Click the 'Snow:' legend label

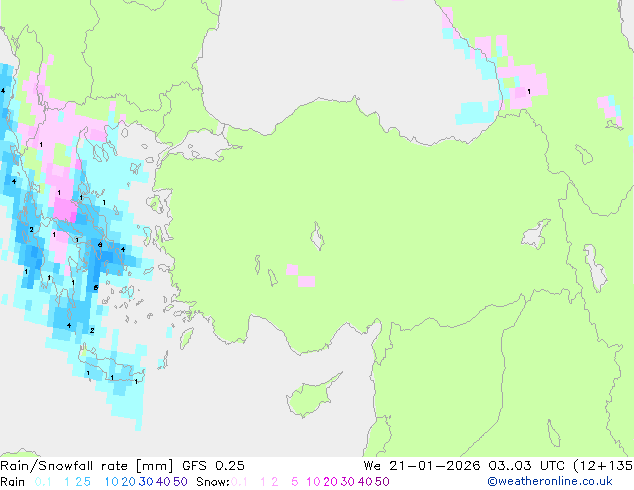pyautogui.click(x=213, y=482)
